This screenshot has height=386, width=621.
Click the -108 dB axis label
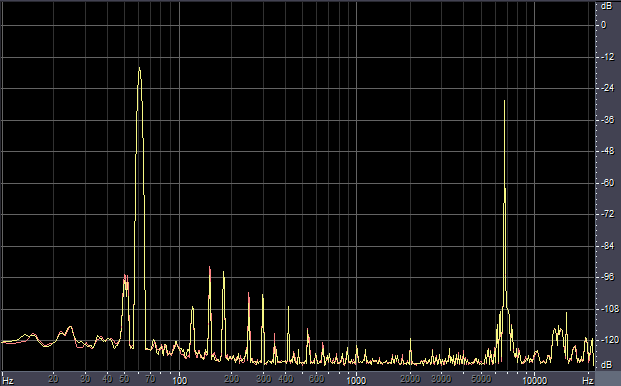click(x=609, y=309)
